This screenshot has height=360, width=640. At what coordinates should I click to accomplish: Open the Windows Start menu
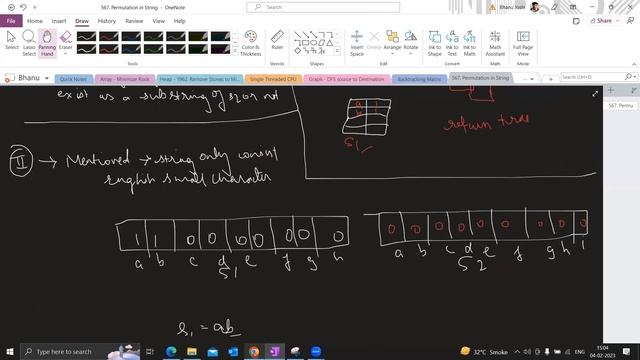click(10, 351)
